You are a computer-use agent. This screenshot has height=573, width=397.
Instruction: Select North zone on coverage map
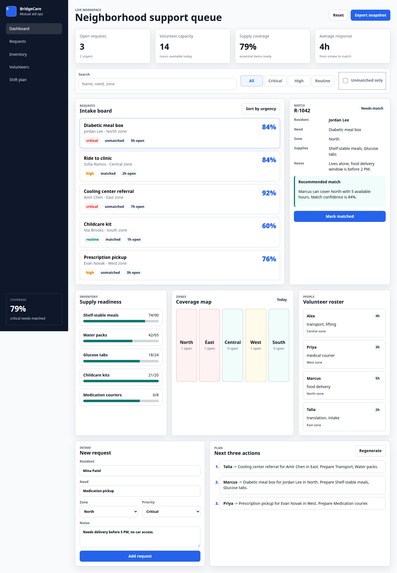(186, 345)
